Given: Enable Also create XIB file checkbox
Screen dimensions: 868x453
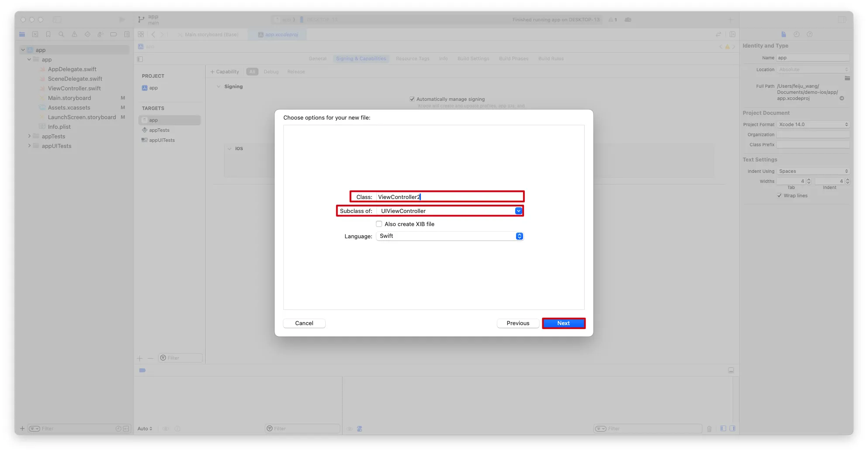Looking at the screenshot, I should pos(379,224).
